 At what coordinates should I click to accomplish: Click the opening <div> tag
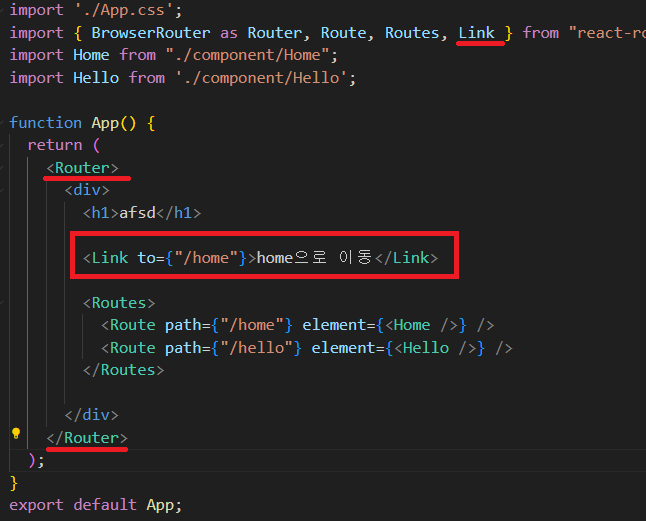pyautogui.click(x=87, y=190)
